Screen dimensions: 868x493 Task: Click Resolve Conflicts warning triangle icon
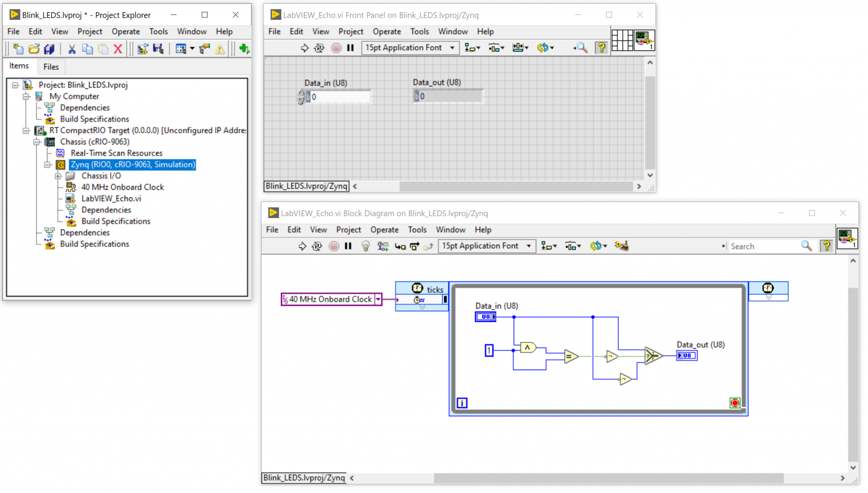[x=220, y=49]
